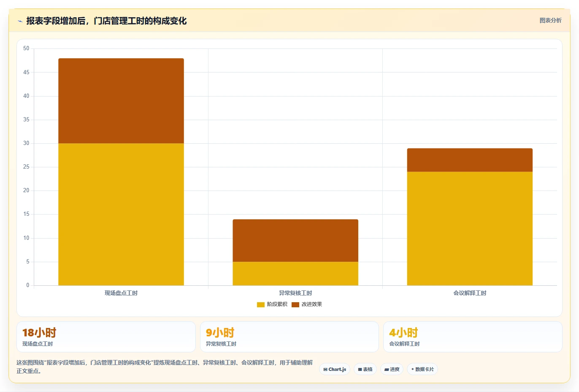The image size is (579, 392).
Task: Click the 会议解释工时 x-axis label
Action: click(x=470, y=293)
